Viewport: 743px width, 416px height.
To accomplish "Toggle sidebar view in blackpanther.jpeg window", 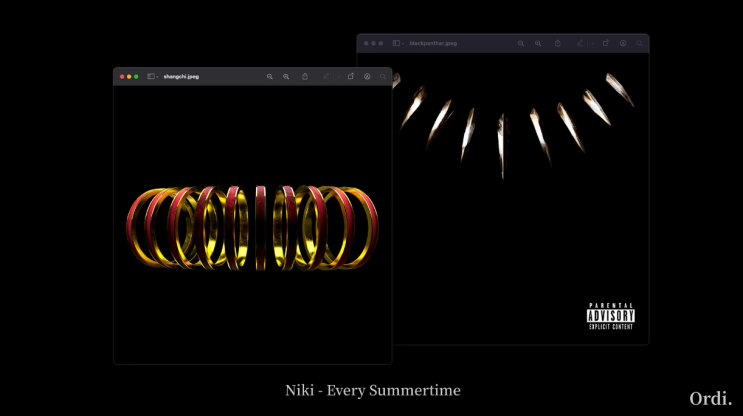I will (396, 43).
